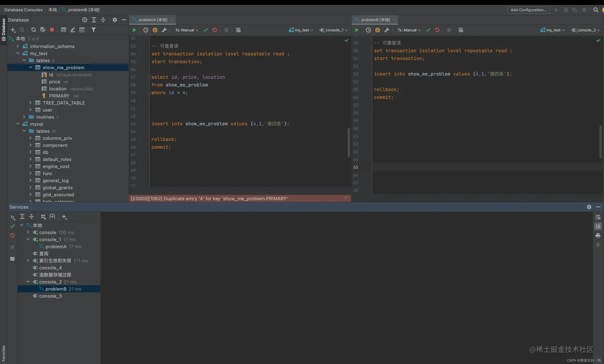
Task: Open query history in problemB toolbar
Action: pos(368,30)
